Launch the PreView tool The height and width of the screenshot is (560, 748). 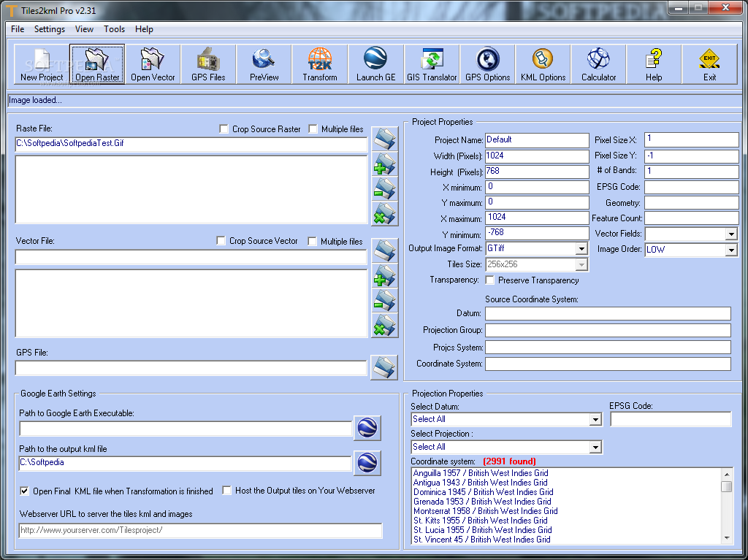point(264,64)
